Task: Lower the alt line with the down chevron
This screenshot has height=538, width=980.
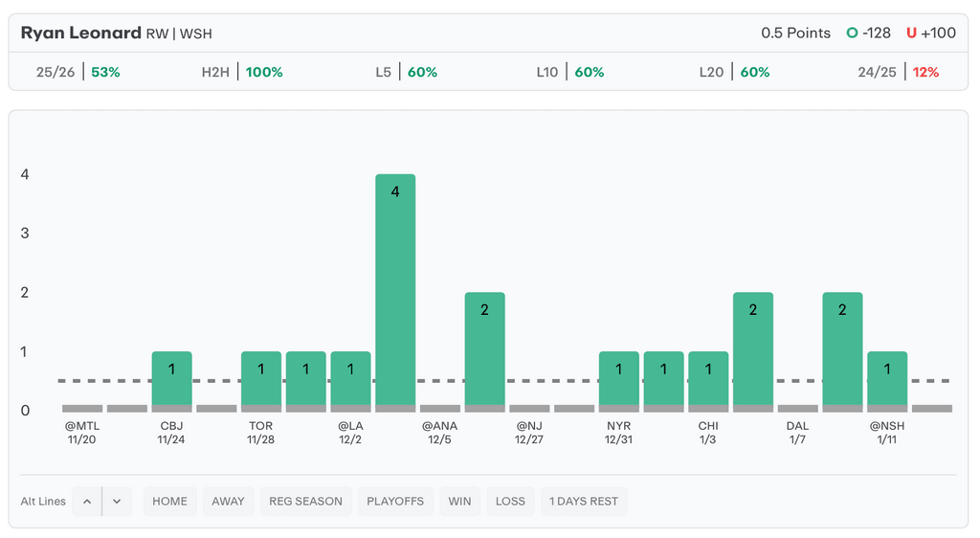Action: [117, 501]
